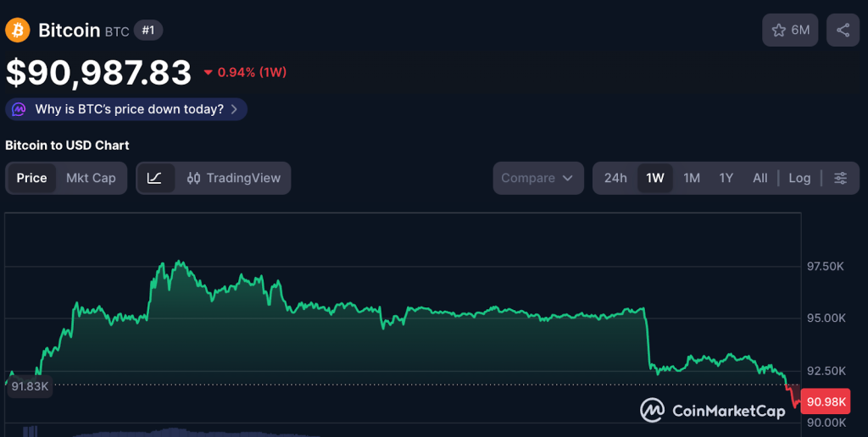The width and height of the screenshot is (868, 437).
Task: Show the 1Y price range
Action: (726, 178)
